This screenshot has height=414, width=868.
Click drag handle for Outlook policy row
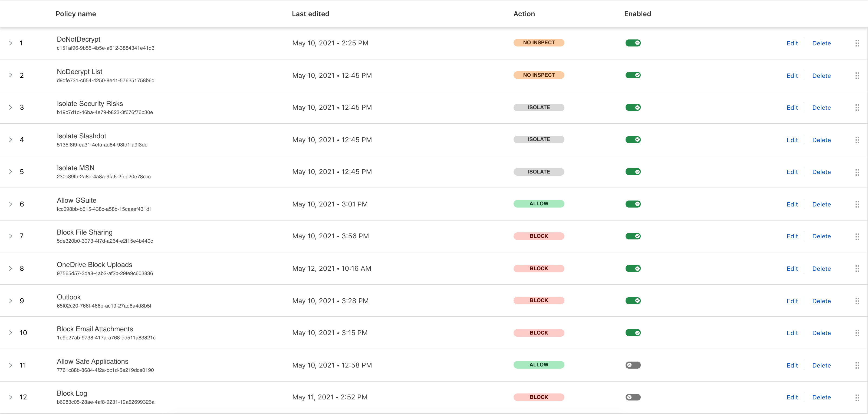(857, 301)
